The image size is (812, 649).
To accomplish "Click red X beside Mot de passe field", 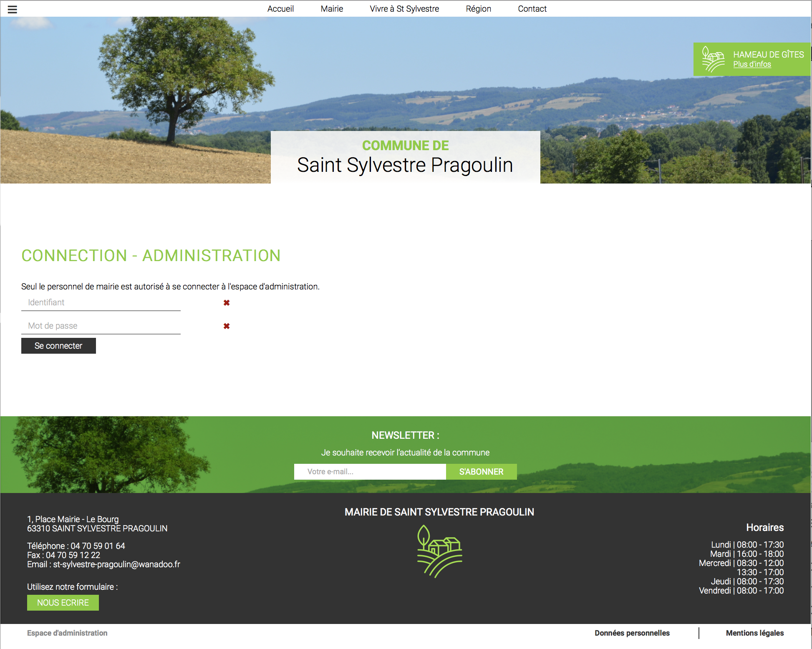I will pos(227,326).
